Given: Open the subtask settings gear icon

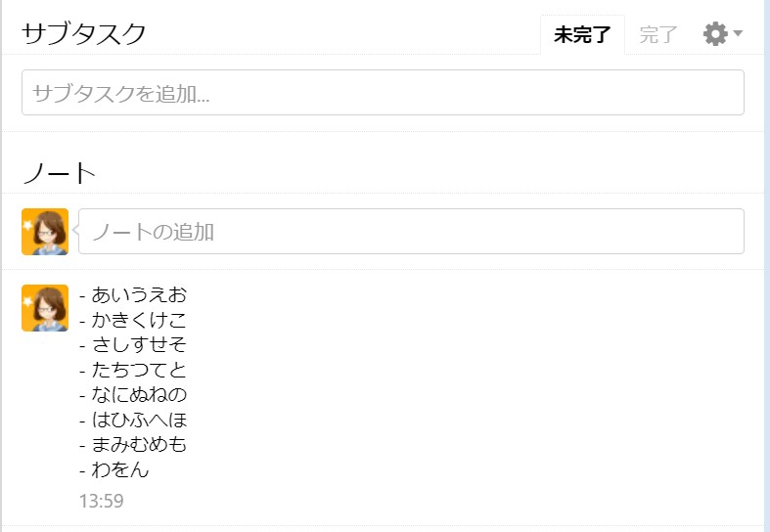Looking at the screenshot, I should (x=715, y=34).
